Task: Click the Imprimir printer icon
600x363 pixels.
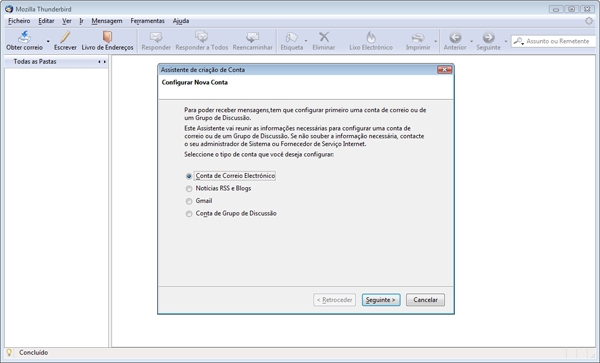Action: 418,37
